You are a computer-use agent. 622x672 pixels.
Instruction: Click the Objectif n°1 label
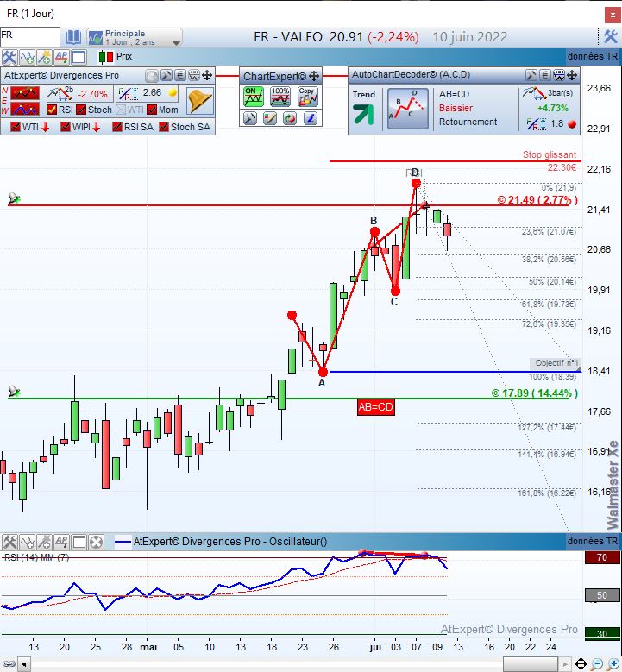click(556, 363)
